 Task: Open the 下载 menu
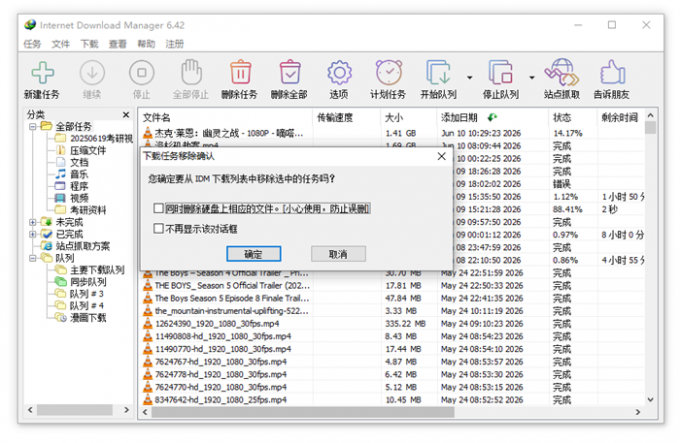tap(90, 44)
